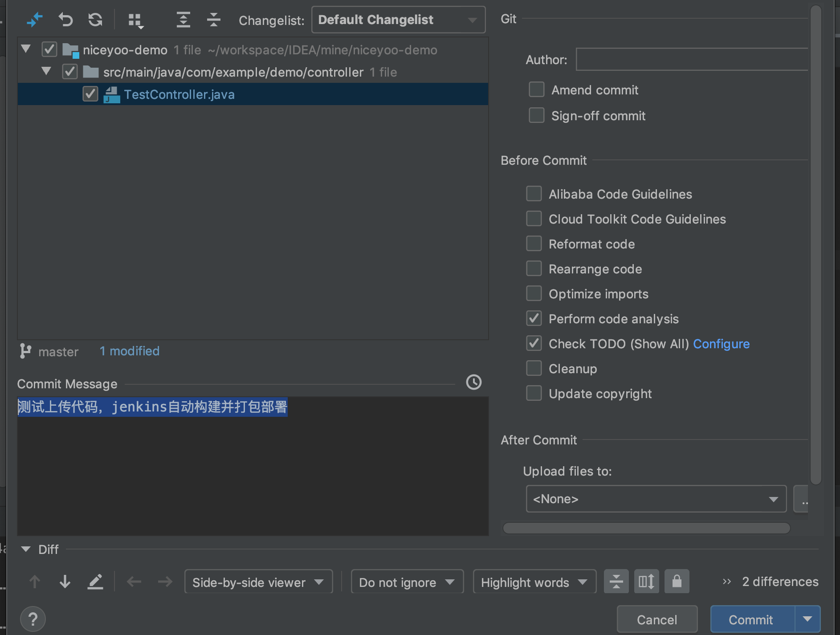Open the Default Changelist dropdown
The image size is (840, 635).
coord(398,20)
